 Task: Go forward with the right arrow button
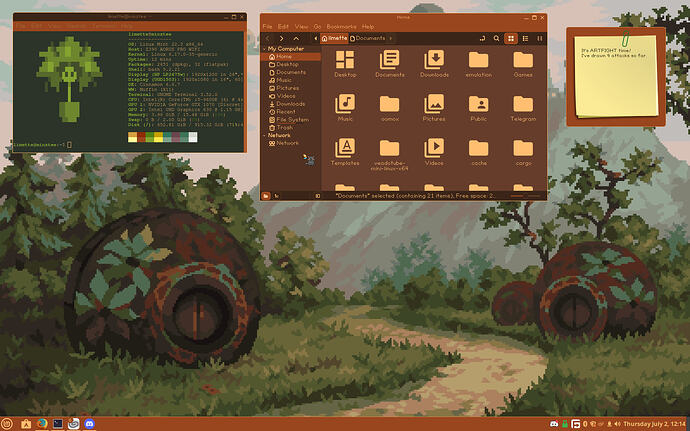(282, 38)
